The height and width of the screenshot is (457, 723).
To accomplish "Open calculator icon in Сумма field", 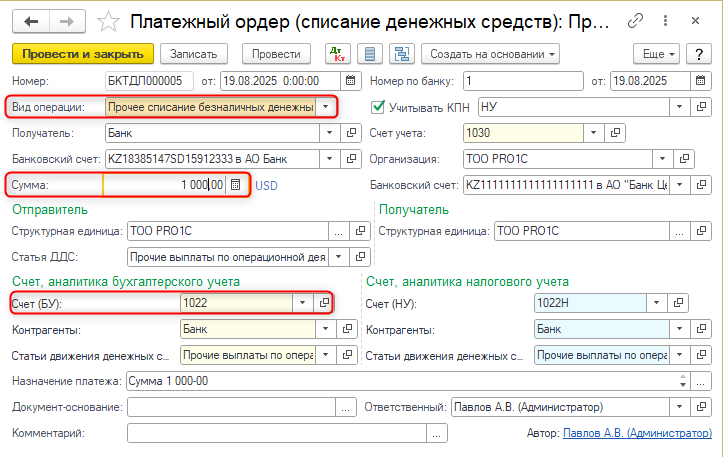I will (x=235, y=184).
